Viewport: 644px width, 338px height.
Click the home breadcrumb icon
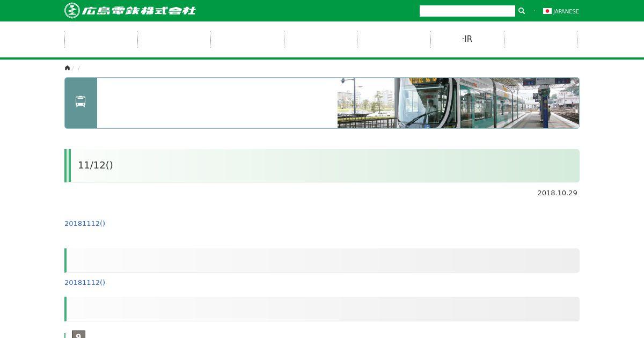(67, 68)
